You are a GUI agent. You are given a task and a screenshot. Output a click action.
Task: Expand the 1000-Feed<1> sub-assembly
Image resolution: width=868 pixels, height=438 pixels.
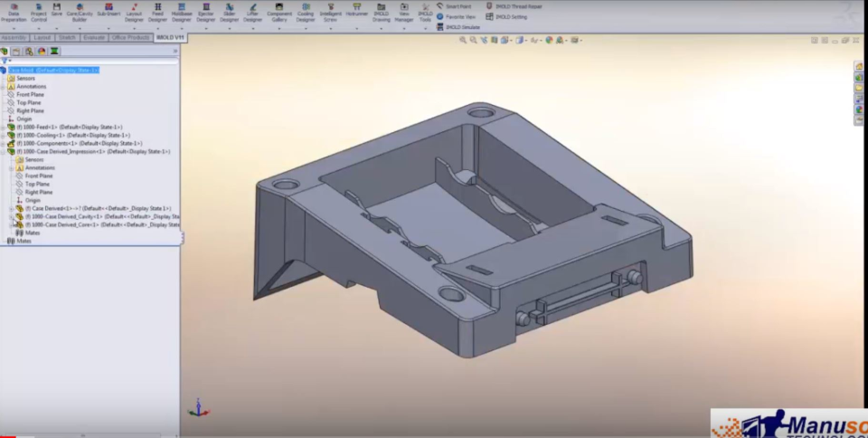click(4, 128)
